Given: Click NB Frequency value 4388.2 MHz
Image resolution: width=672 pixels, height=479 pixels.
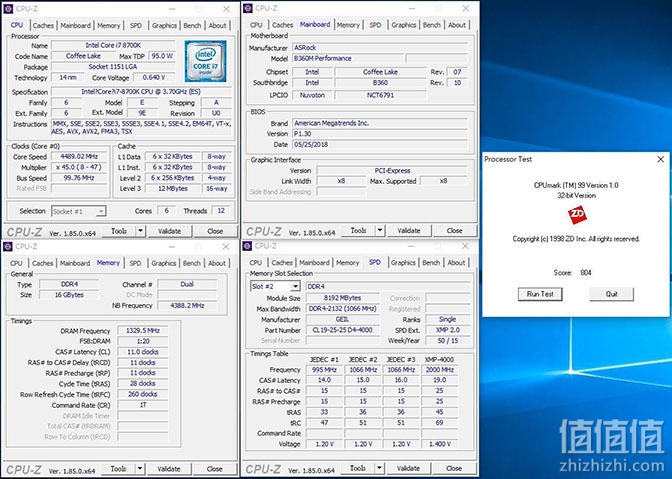Looking at the screenshot, I should pos(187,305).
